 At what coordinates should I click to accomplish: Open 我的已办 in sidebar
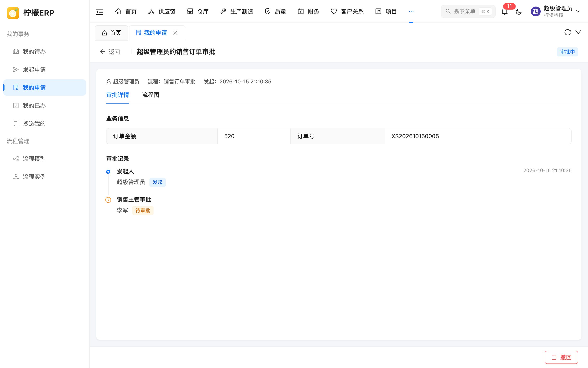click(45, 106)
